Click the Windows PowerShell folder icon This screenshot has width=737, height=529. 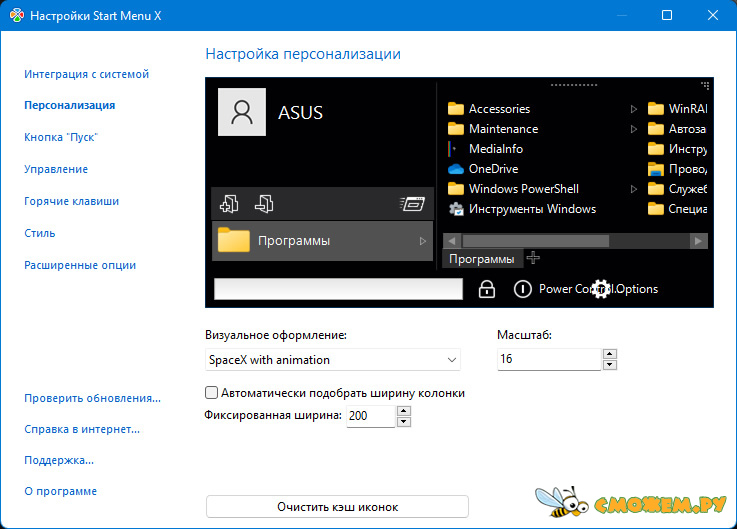(455, 189)
